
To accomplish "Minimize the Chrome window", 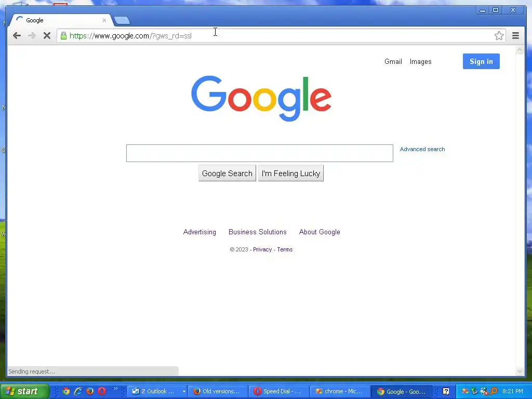I will coord(482,10).
